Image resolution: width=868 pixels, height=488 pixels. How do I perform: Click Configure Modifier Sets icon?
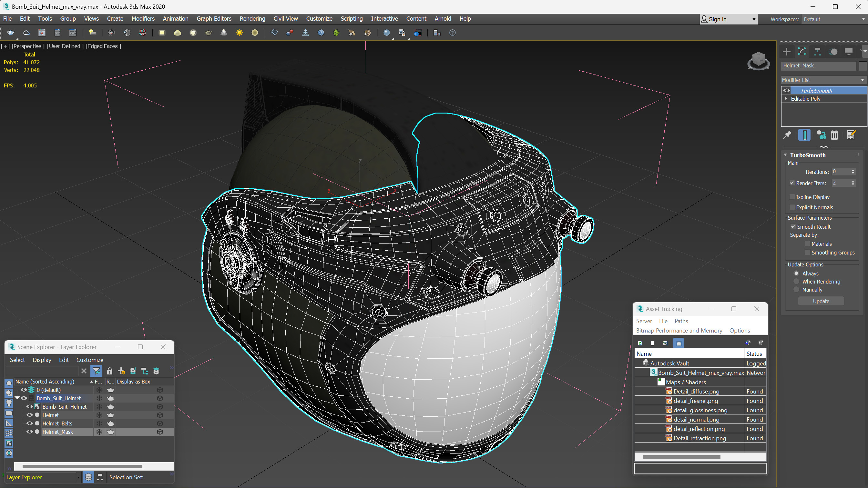(851, 135)
